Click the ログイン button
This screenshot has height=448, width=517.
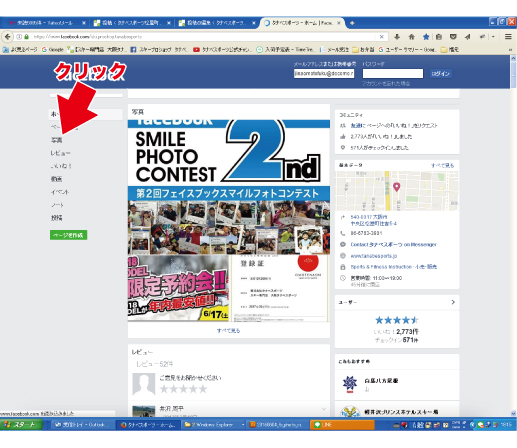440,74
